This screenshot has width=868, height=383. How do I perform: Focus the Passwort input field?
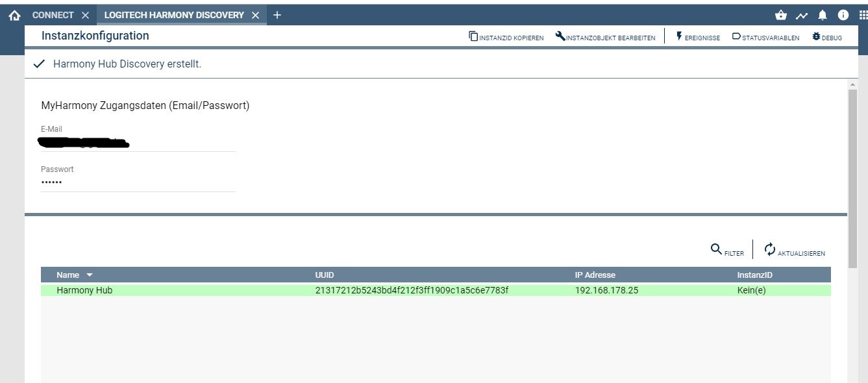pos(138,182)
